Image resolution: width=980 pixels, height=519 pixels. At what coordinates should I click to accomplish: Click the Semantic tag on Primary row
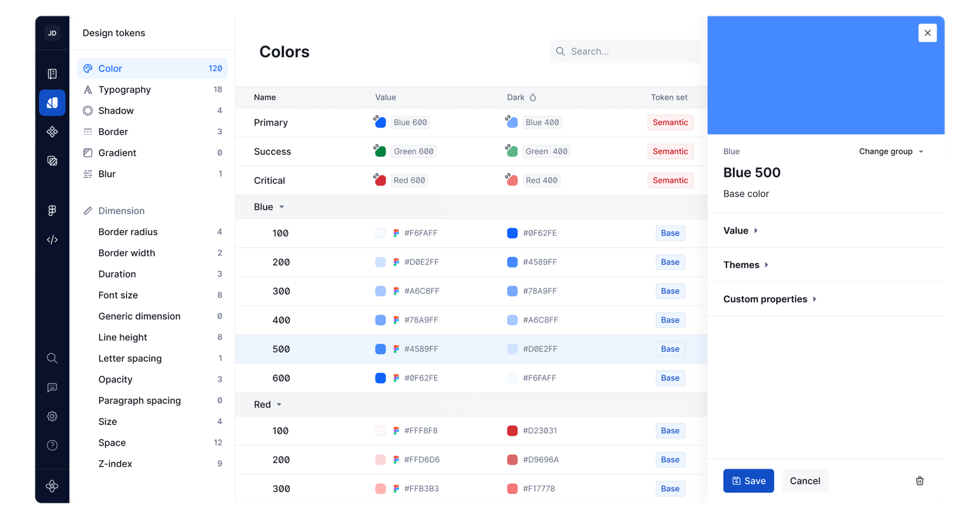click(670, 122)
